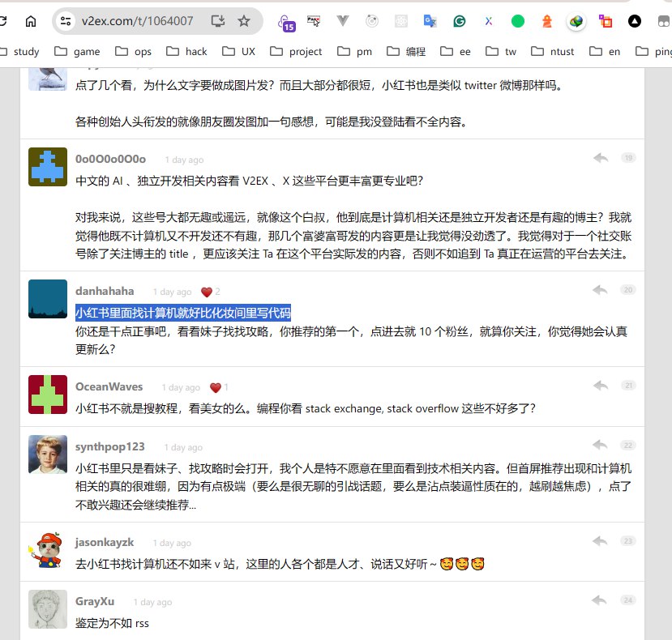
Task: Reply to GrayXu's comment via arrow icon
Action: click(x=599, y=599)
